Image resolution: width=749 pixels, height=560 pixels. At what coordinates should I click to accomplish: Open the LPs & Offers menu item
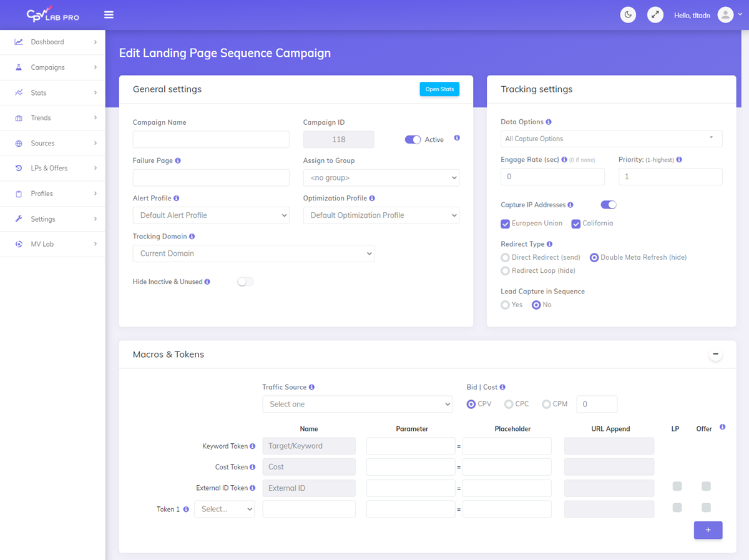pyautogui.click(x=52, y=169)
